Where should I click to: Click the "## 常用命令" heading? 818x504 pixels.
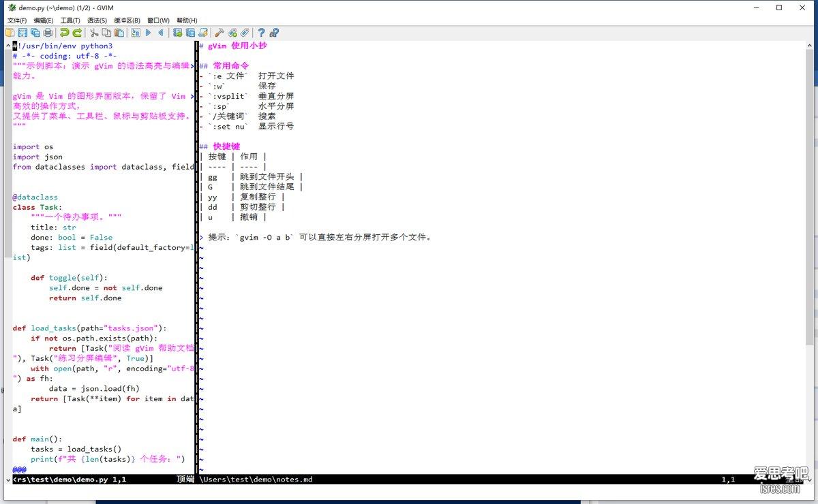[224, 66]
